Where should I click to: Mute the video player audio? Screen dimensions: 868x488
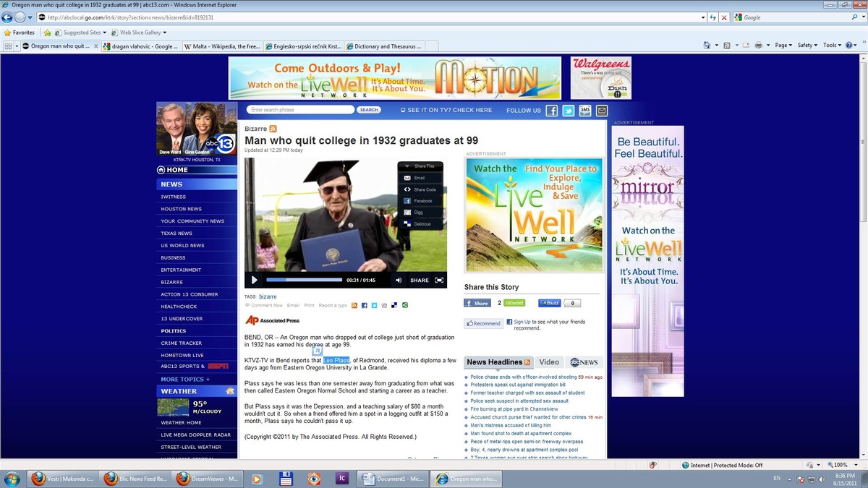(x=398, y=280)
